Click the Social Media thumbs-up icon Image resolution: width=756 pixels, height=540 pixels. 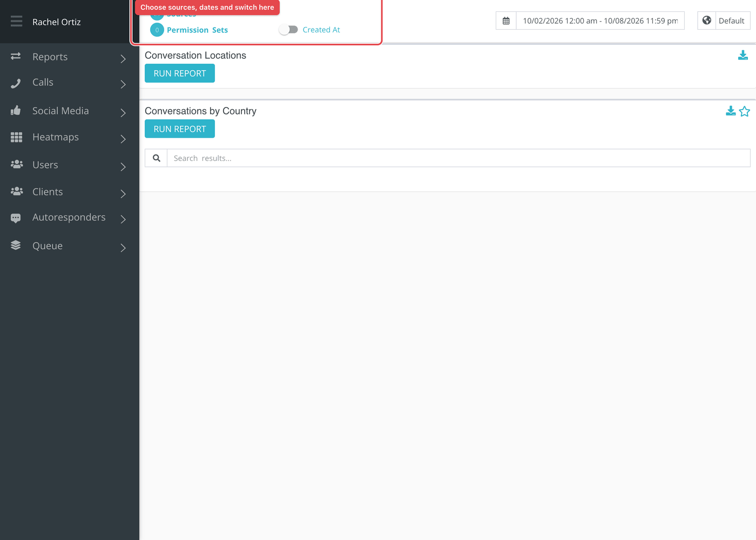click(16, 110)
